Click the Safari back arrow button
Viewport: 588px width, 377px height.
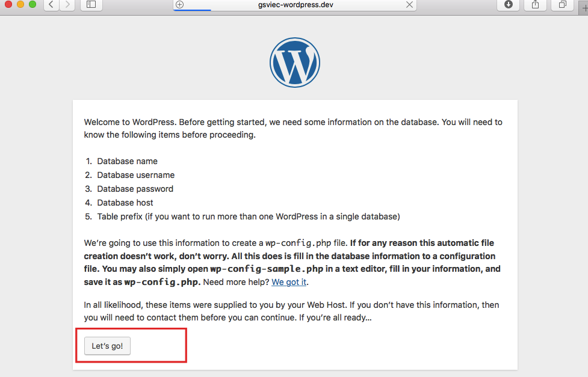(x=51, y=5)
